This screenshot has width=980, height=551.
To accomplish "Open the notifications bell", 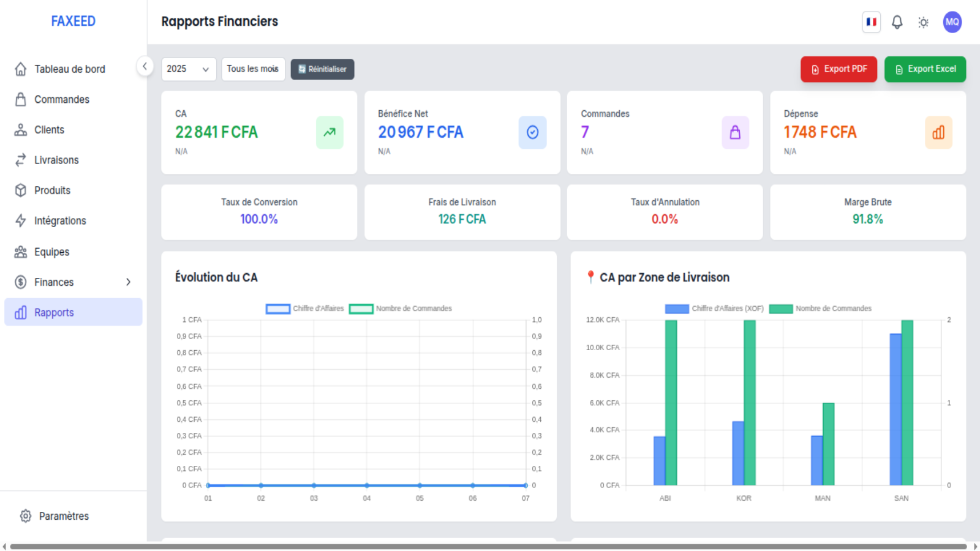I will (897, 23).
